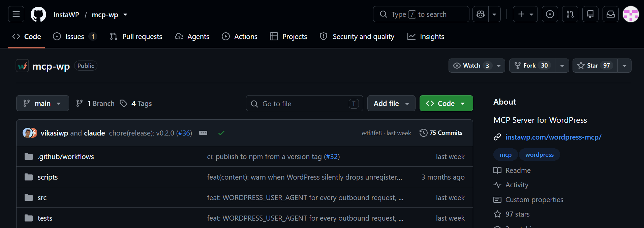Open the global navigation hamburger menu
644x228 pixels.
[16, 14]
